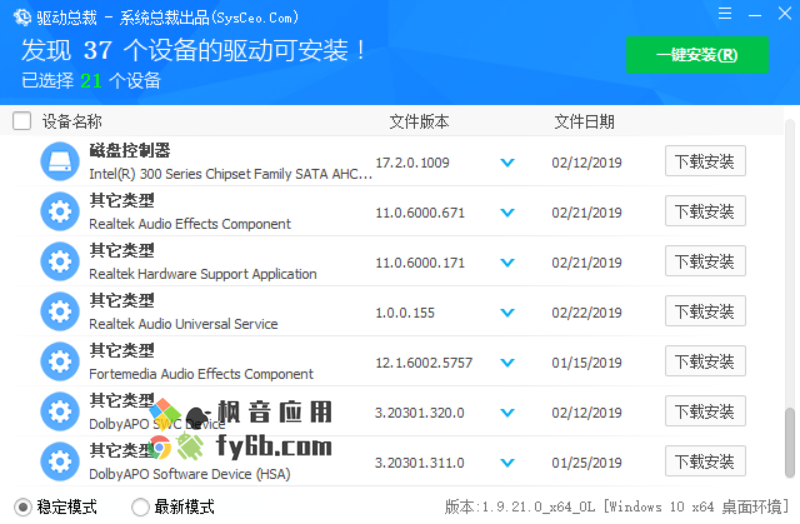This screenshot has height=524, width=800.
Task: Select the DolbyAPO Software Device (HSA) text
Action: [x=190, y=474]
